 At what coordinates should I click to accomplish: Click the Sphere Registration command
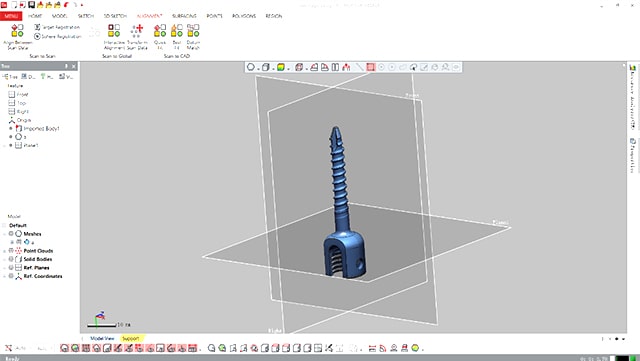pos(58,36)
